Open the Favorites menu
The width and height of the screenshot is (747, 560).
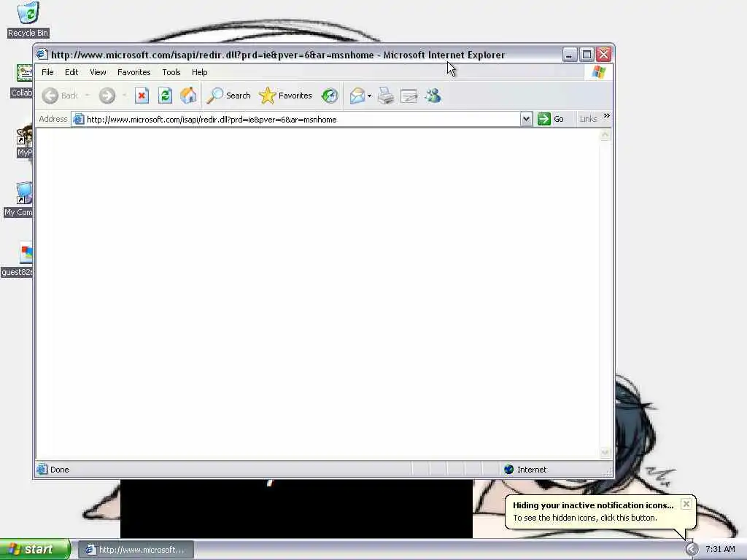tap(134, 72)
